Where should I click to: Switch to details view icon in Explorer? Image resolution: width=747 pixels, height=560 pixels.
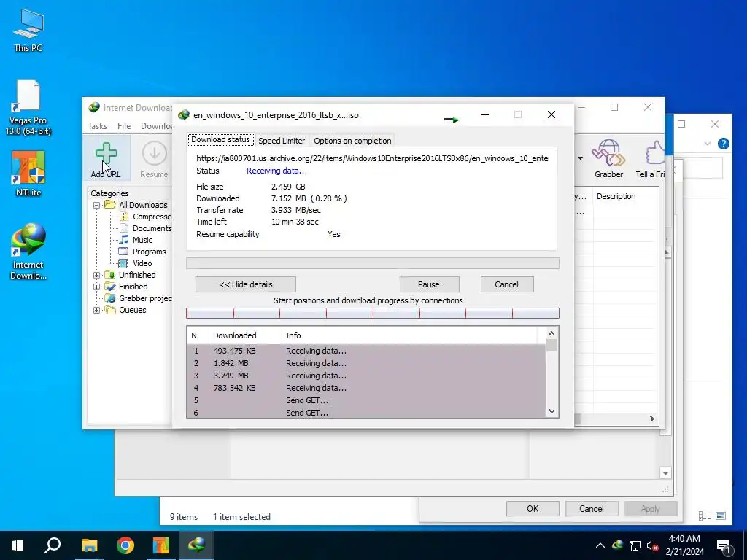(x=705, y=516)
